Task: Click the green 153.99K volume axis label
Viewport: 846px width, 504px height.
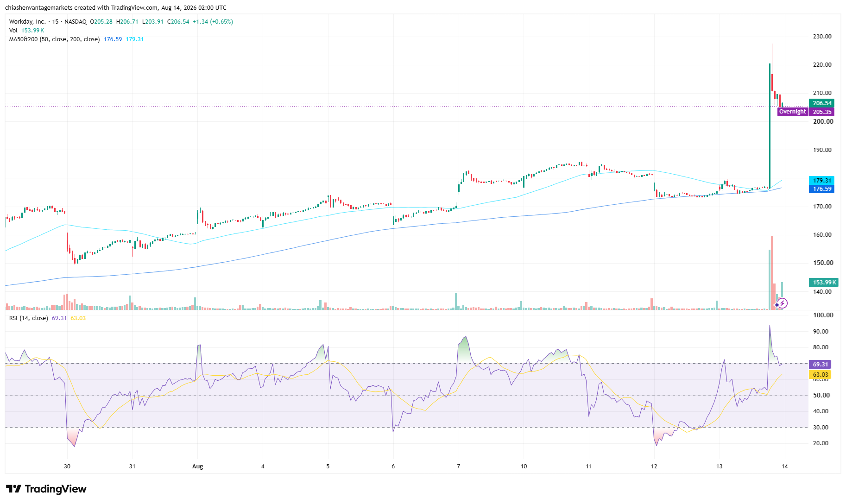Action: (x=824, y=283)
